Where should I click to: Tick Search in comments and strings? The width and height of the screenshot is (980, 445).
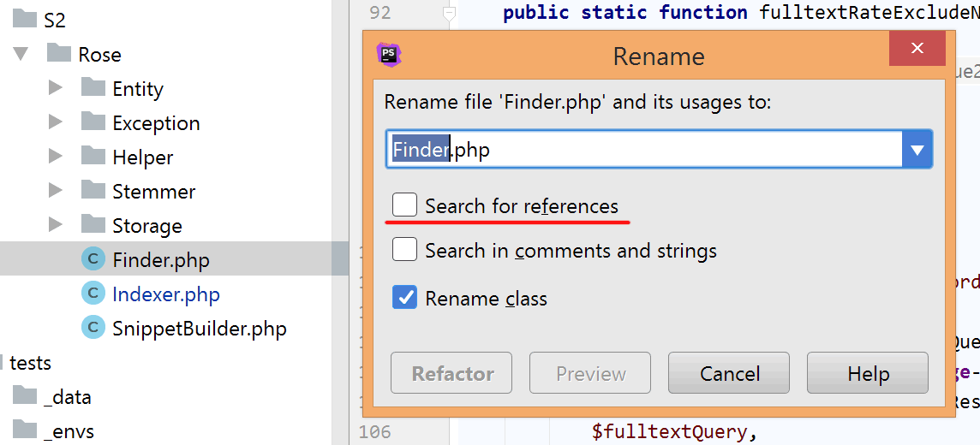(x=404, y=250)
